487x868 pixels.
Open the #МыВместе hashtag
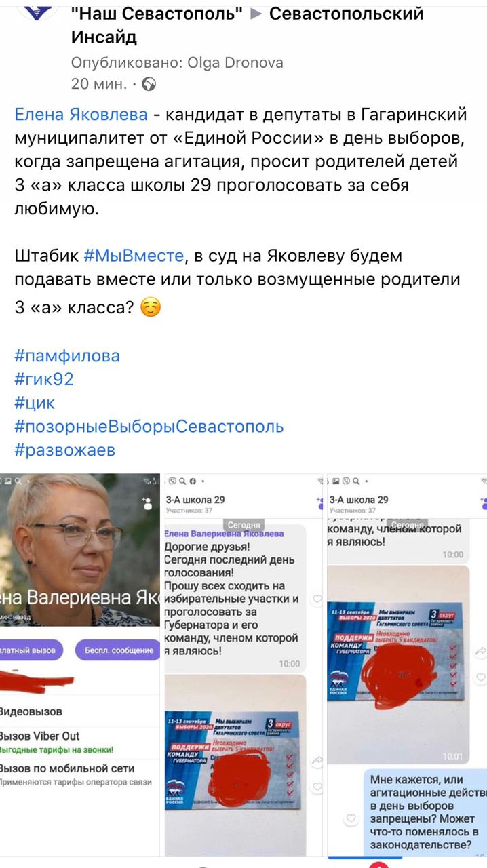134,256
